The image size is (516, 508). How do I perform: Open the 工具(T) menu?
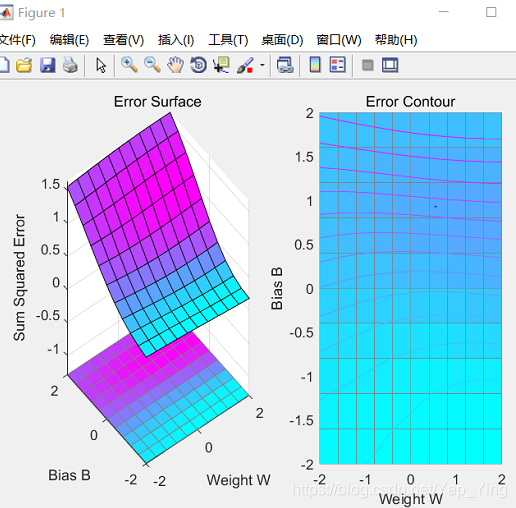click(228, 40)
